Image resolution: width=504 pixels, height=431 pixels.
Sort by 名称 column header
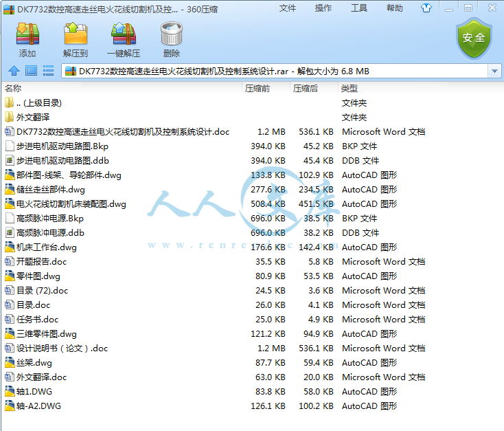pos(13,88)
